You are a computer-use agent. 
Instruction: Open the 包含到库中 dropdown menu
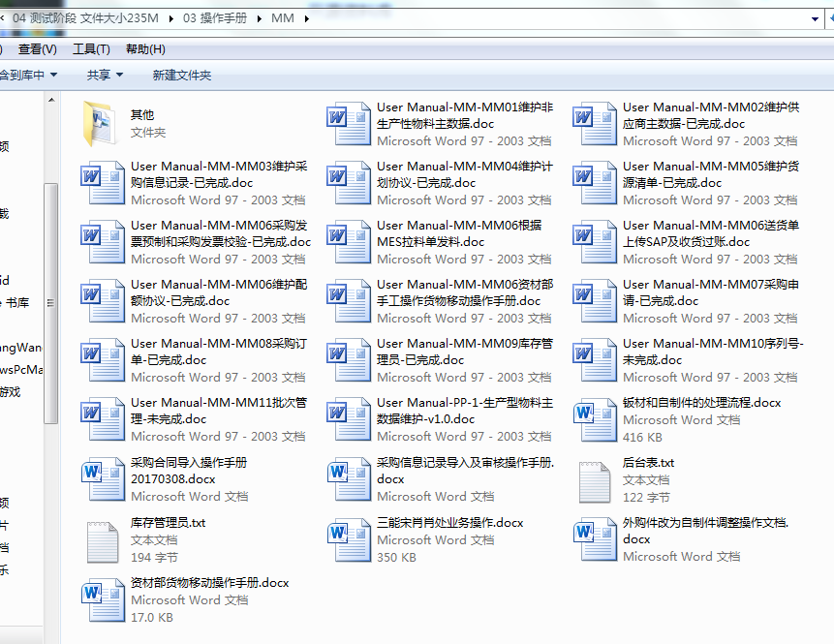tap(29, 76)
